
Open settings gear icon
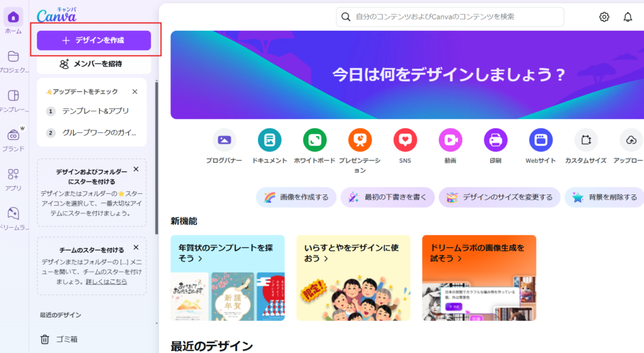(604, 17)
